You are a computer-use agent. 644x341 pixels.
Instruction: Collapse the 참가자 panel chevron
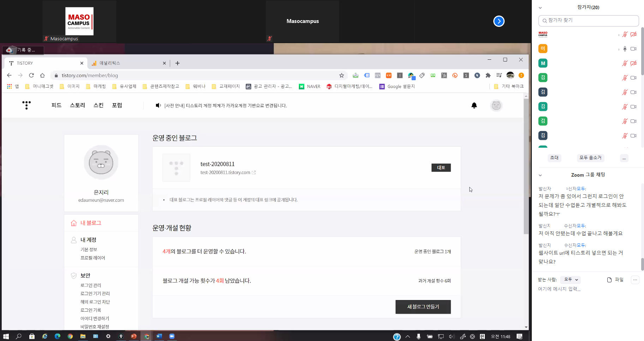point(540,8)
